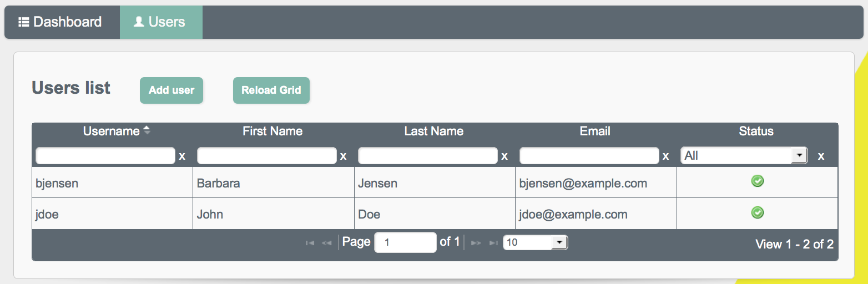Select the jdoe user row
Screen dimensions: 868x284
click(435, 214)
